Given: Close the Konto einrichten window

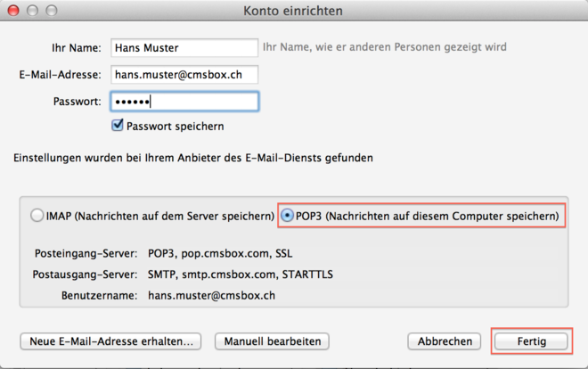Looking at the screenshot, I should tap(12, 11).
